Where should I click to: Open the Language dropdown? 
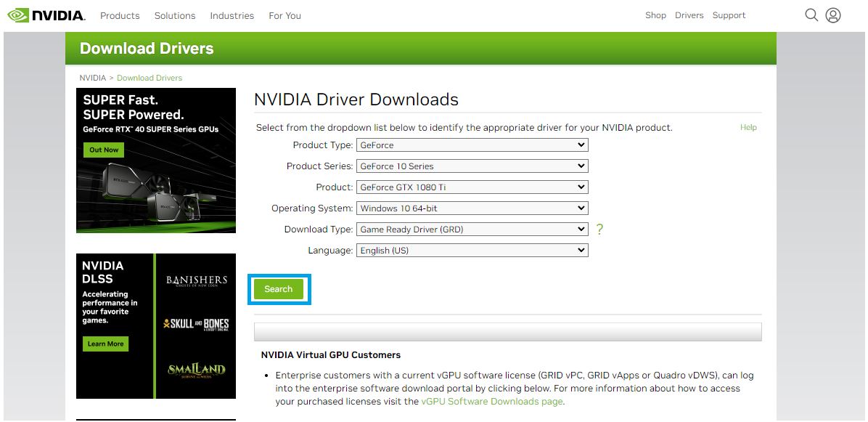[x=472, y=250]
